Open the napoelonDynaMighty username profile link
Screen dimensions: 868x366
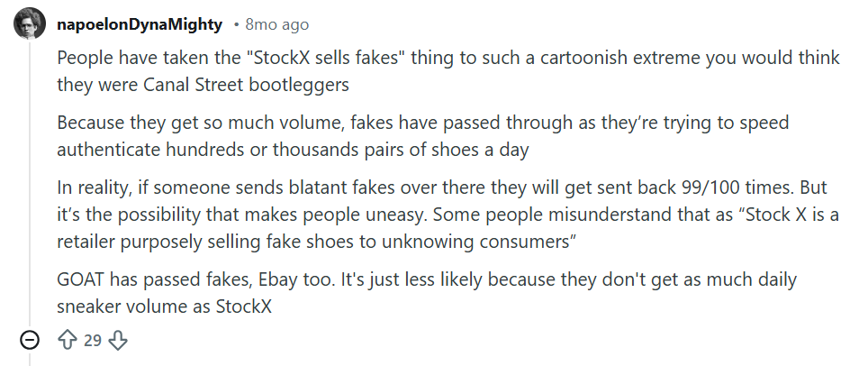[x=140, y=24]
